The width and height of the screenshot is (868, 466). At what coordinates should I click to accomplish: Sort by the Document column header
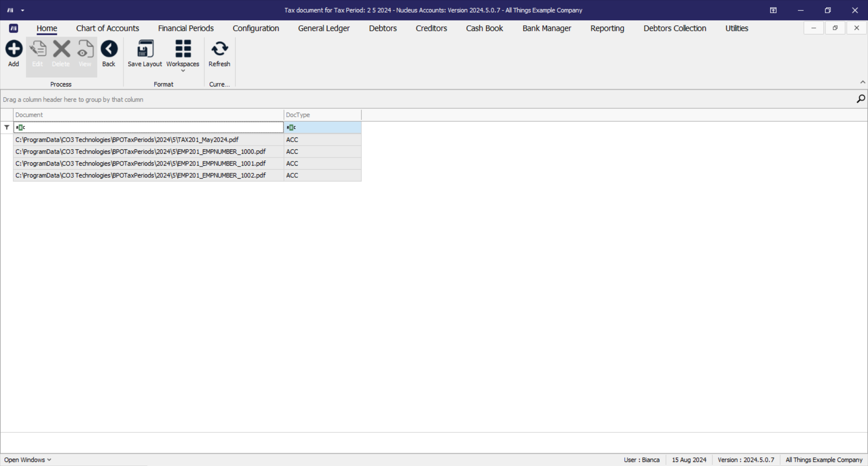(x=148, y=115)
